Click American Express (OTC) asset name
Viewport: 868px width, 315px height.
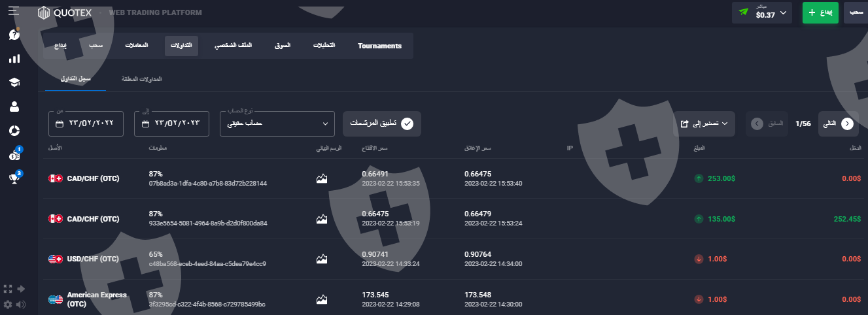97,299
